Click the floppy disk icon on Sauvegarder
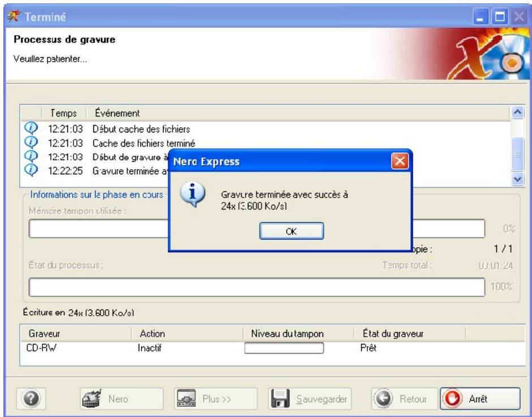The width and height of the screenshot is (532, 417). [x=280, y=399]
